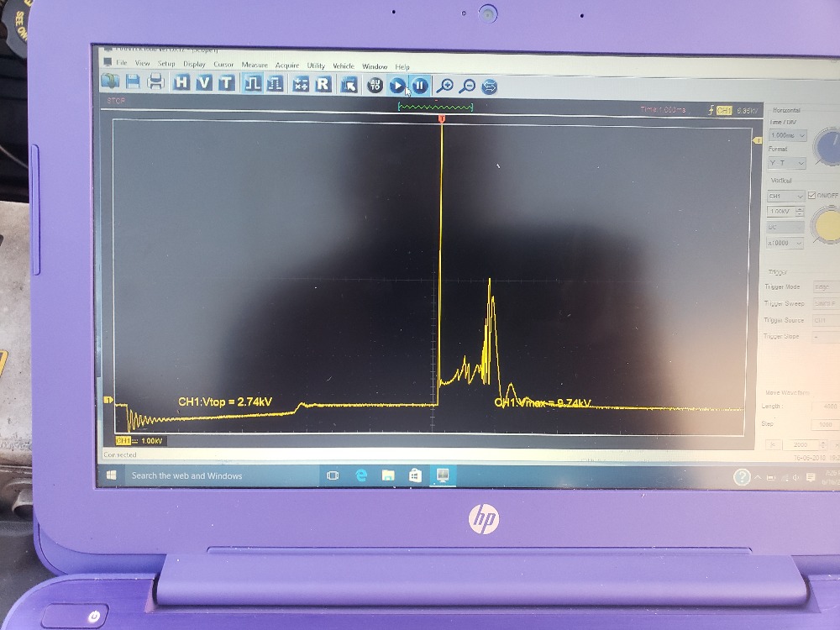This screenshot has width=840, height=630.
Task: Open the Vehicle menu
Action: (x=344, y=66)
